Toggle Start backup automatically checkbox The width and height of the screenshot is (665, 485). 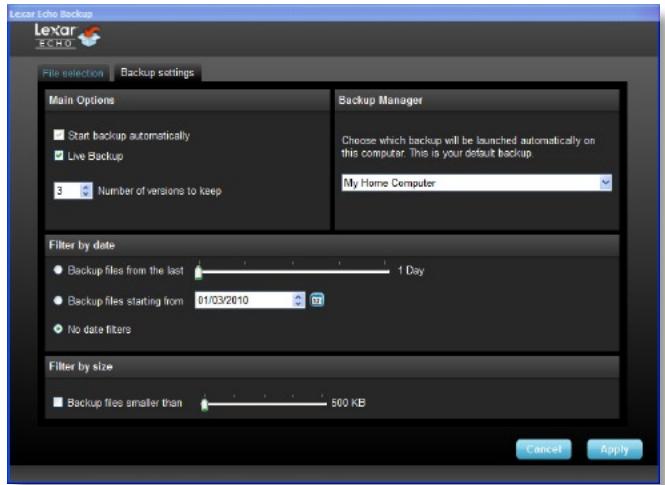(x=59, y=135)
